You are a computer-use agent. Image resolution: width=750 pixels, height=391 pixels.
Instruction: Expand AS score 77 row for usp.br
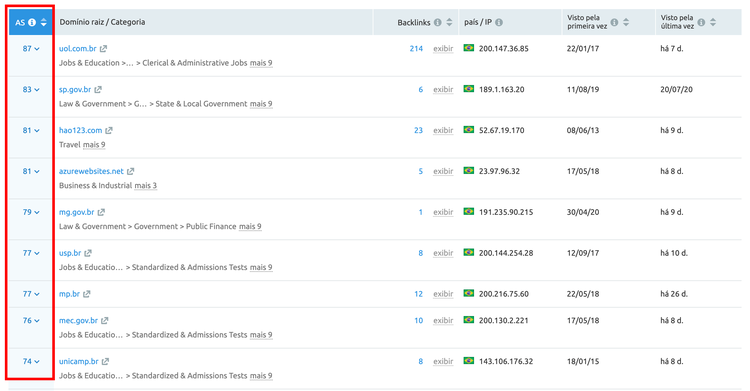31,253
